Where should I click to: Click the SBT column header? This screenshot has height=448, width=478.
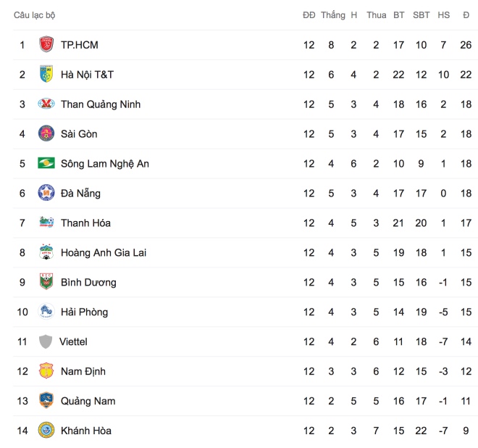(421, 15)
